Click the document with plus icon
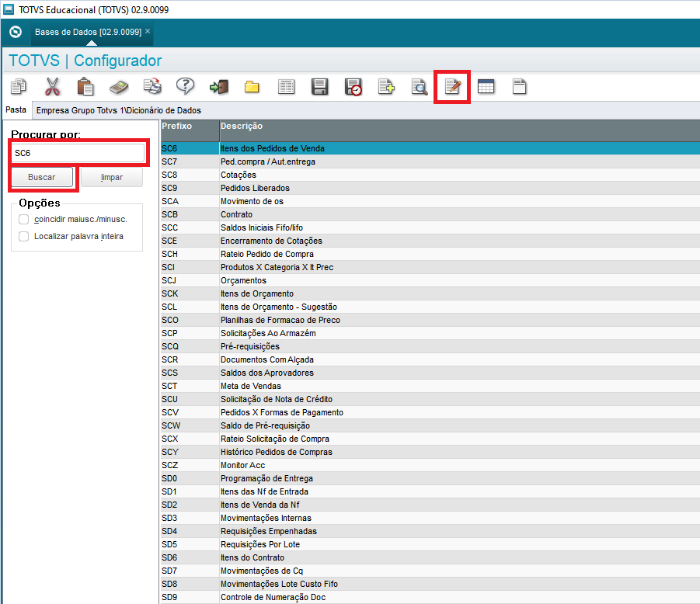 386,86
